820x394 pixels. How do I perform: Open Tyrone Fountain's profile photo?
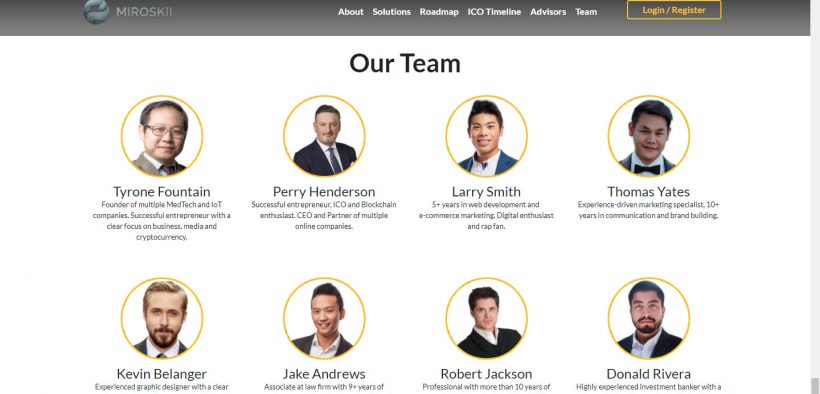pyautogui.click(x=162, y=136)
